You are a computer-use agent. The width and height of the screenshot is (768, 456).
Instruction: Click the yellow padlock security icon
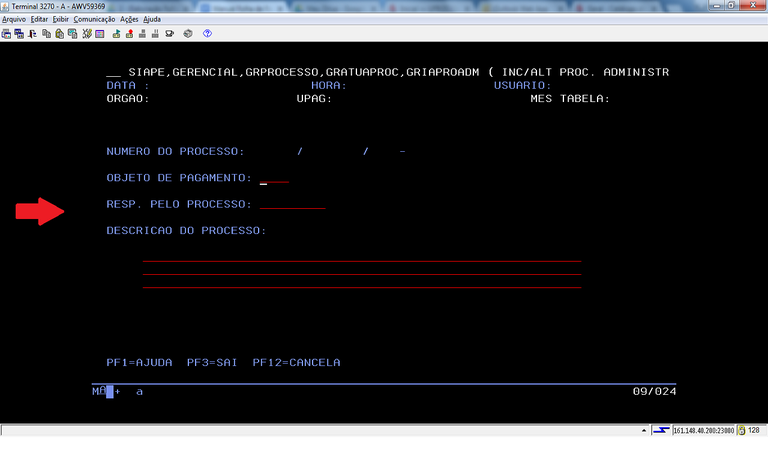pos(742,430)
